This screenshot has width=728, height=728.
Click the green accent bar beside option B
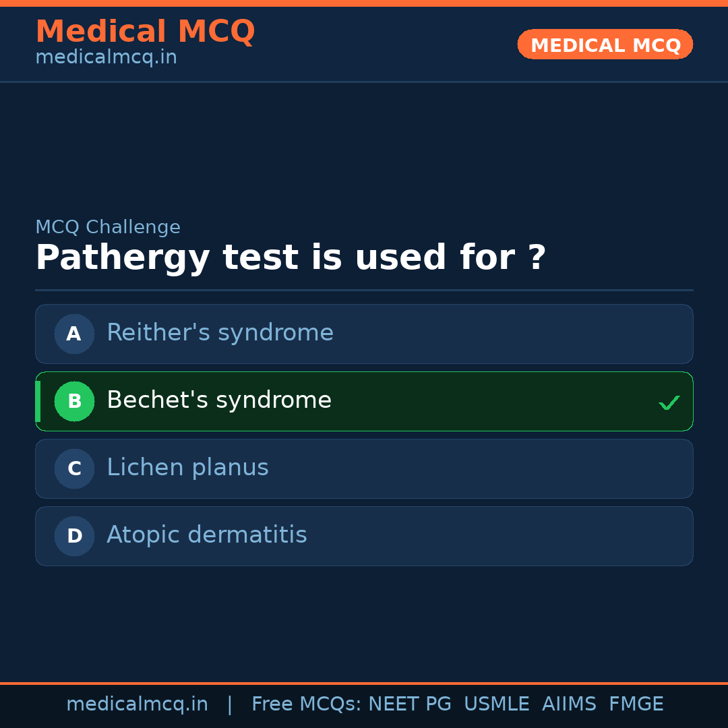tap(37, 401)
